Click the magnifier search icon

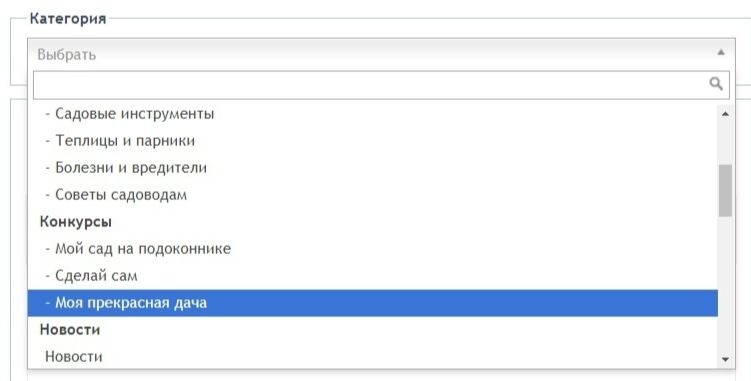click(x=716, y=84)
